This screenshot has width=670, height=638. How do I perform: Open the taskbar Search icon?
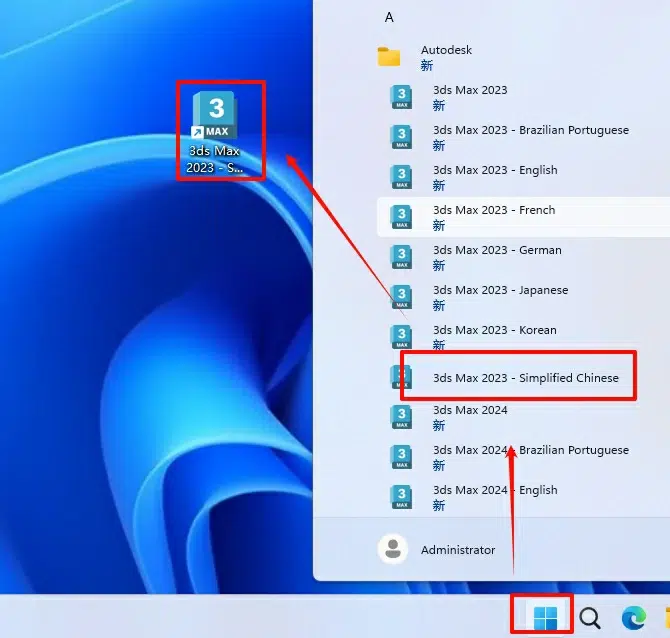pyautogui.click(x=590, y=618)
